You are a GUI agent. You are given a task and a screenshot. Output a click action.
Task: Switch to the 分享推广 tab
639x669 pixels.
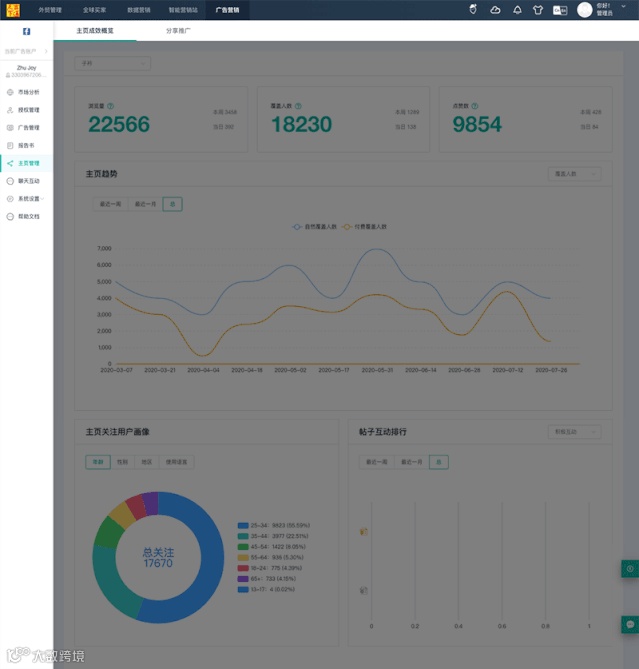click(x=178, y=31)
